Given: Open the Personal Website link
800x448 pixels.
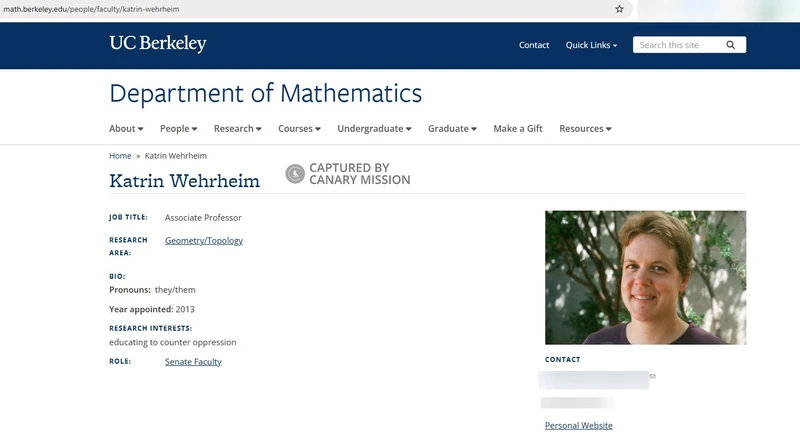Looking at the screenshot, I should [x=579, y=426].
